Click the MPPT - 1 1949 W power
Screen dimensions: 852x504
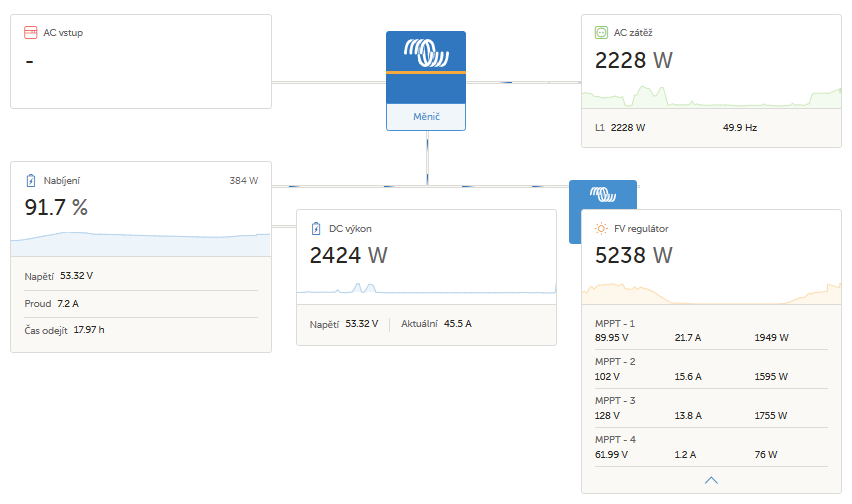[771, 338]
